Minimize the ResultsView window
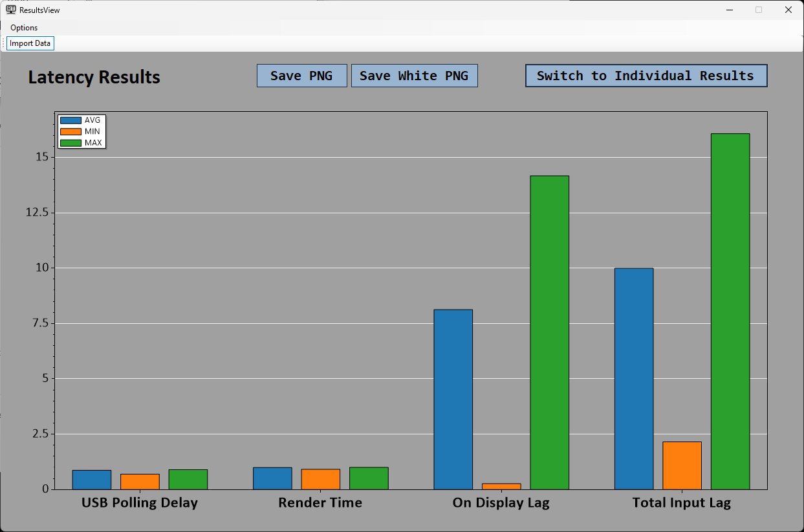Screen dimensions: 804x532 tap(730, 10)
